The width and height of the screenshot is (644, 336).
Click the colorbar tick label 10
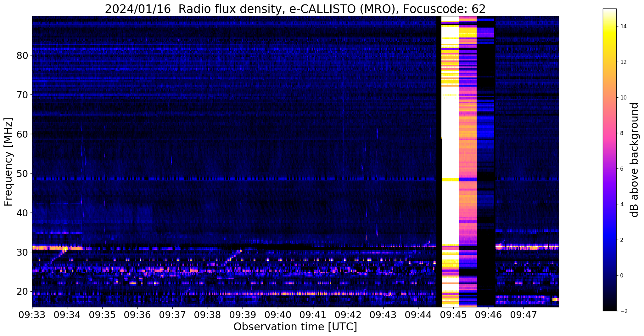623,98
